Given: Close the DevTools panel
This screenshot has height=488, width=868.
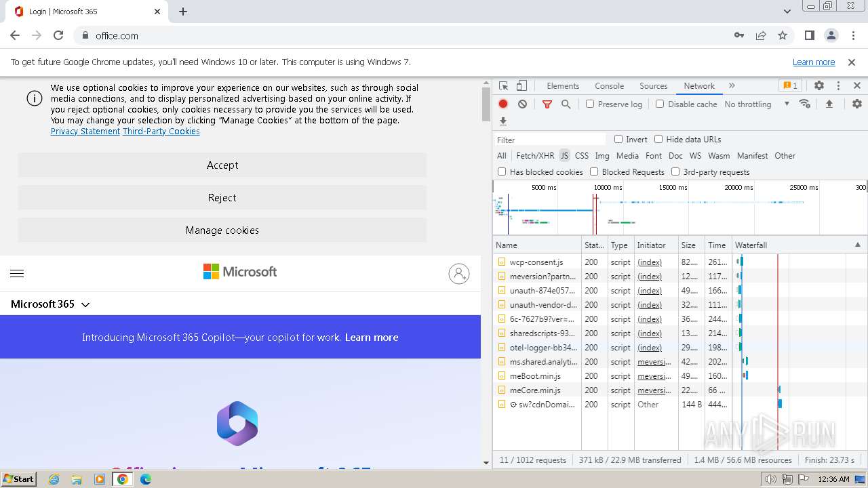Looking at the screenshot, I should [857, 86].
